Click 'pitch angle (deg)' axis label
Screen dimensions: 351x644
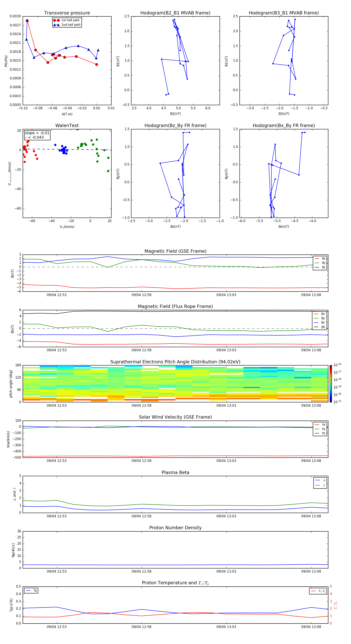click(11, 384)
